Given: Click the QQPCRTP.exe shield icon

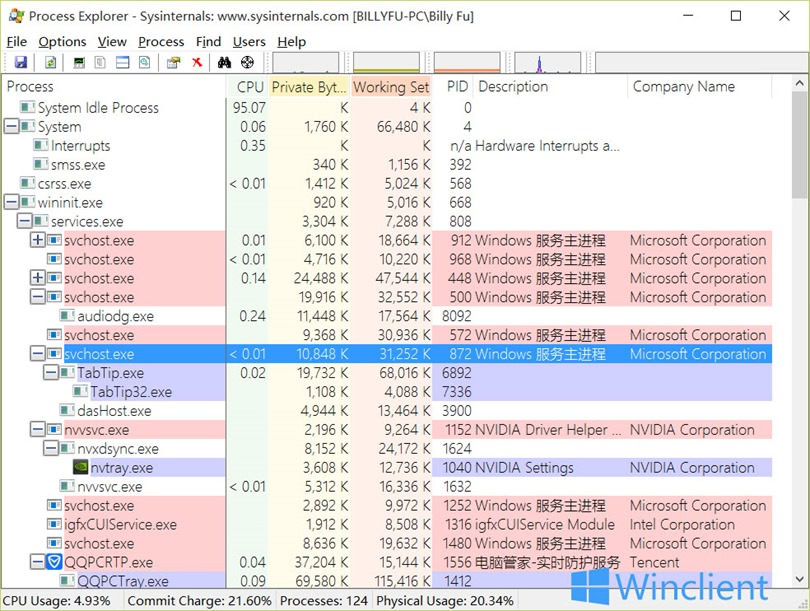Looking at the screenshot, I should click(54, 562).
